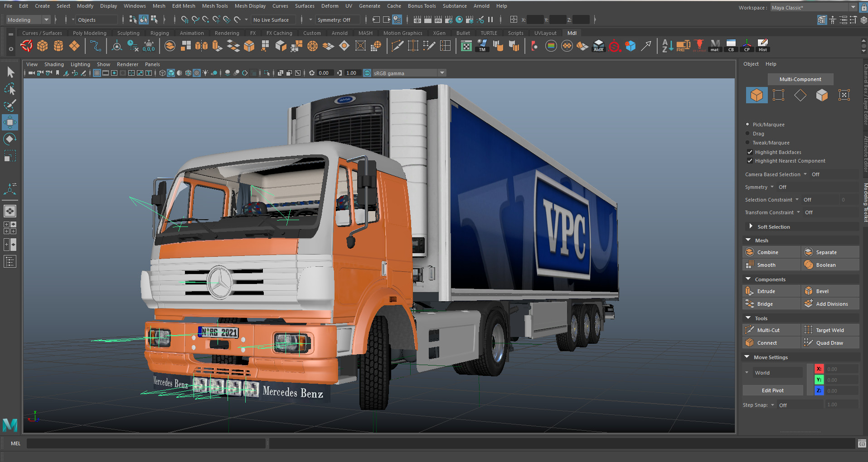Click the red Substance shelf icon
The width and height of the screenshot is (868, 462).
pyautogui.click(x=614, y=46)
